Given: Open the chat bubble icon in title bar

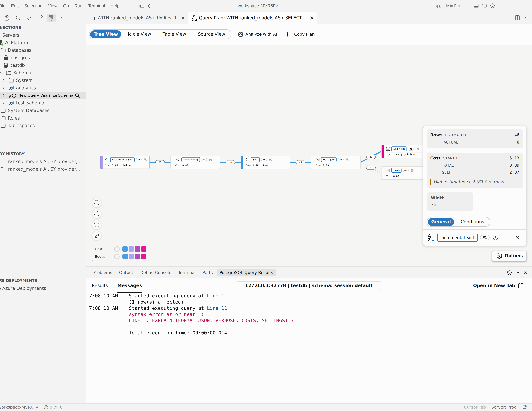Looking at the screenshot, I should (484, 6).
